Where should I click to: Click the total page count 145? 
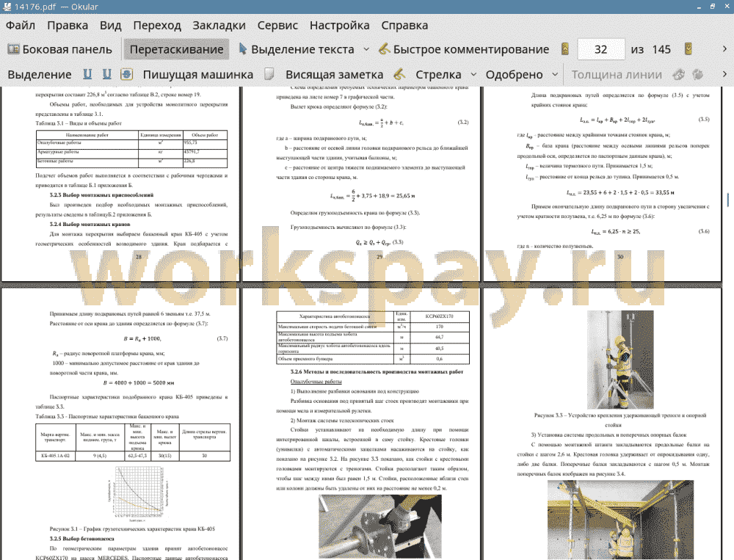[661, 49]
